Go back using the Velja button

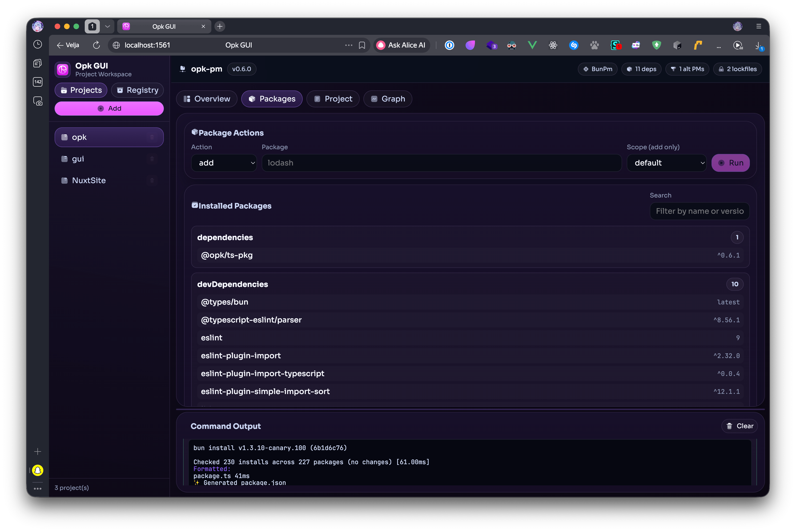coord(68,45)
